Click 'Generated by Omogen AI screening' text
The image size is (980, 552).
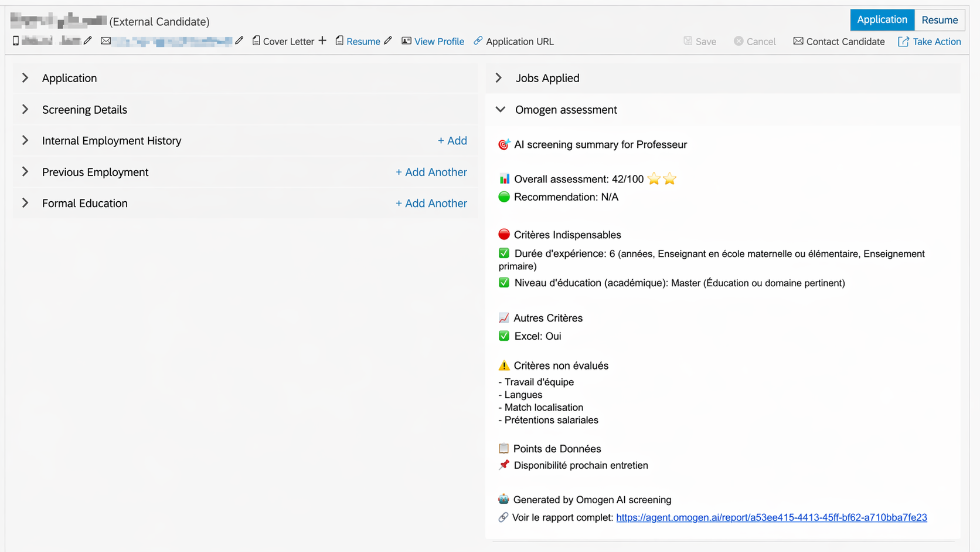pyautogui.click(x=592, y=500)
